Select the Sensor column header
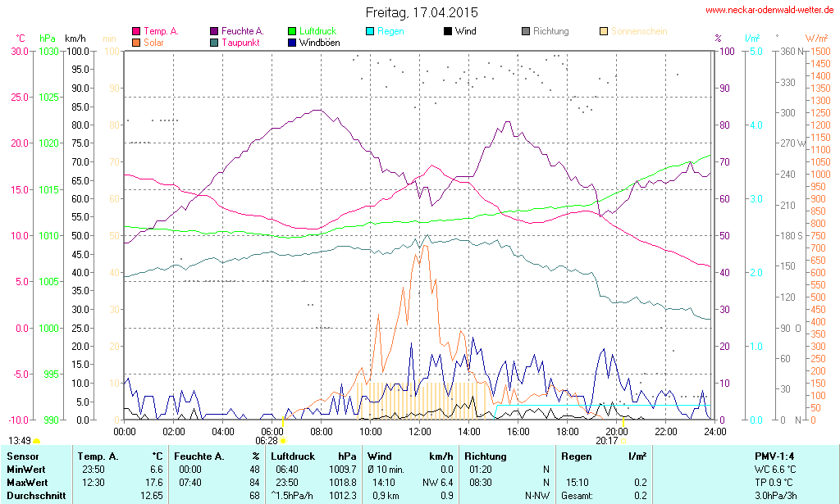 (22, 456)
